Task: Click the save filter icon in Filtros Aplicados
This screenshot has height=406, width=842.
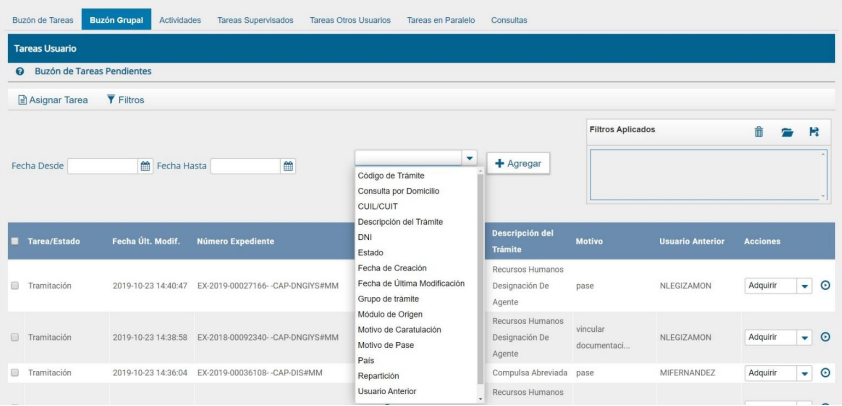Action: point(814,132)
